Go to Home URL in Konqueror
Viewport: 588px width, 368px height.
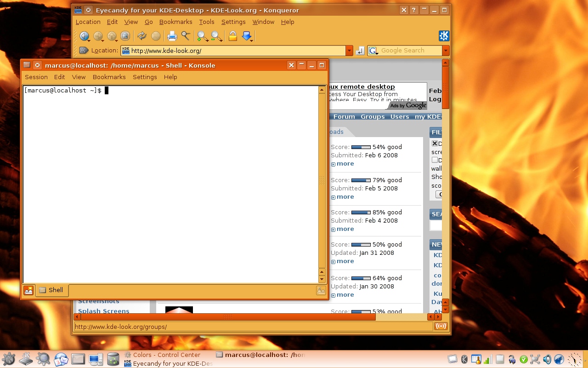point(125,36)
